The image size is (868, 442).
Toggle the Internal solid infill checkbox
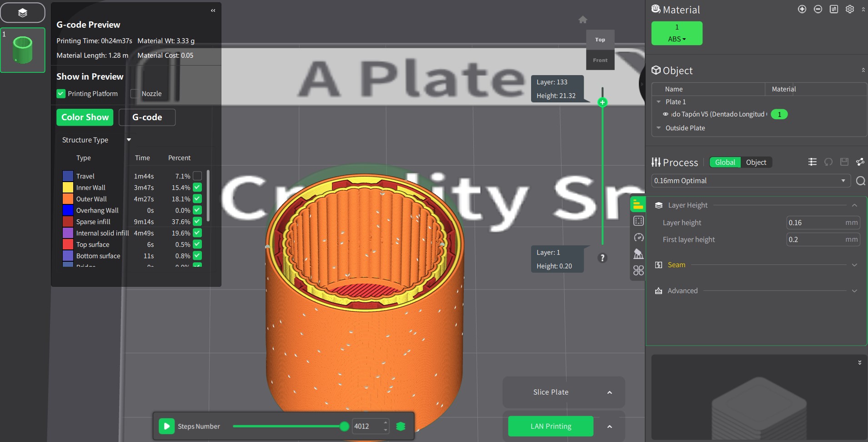[x=197, y=233]
